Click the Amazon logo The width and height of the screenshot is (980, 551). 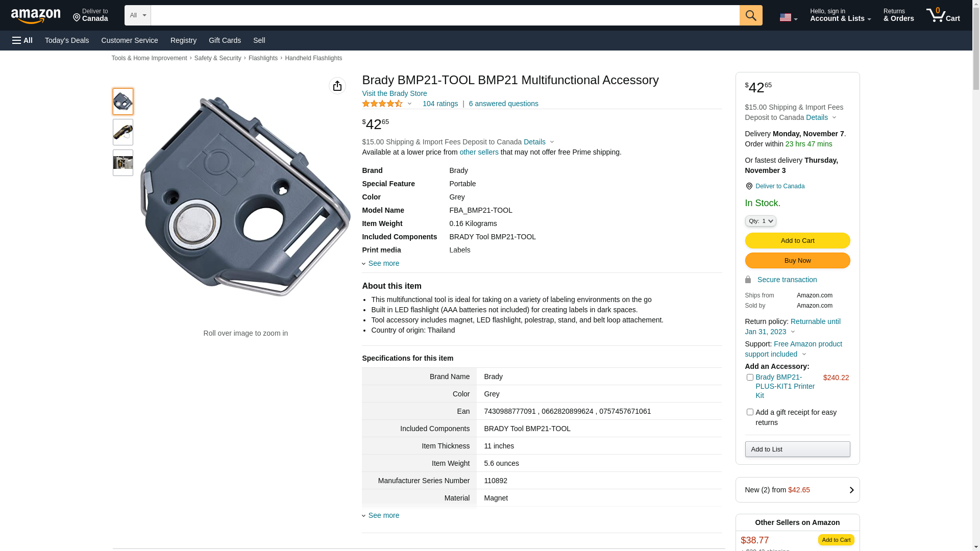(x=36, y=16)
